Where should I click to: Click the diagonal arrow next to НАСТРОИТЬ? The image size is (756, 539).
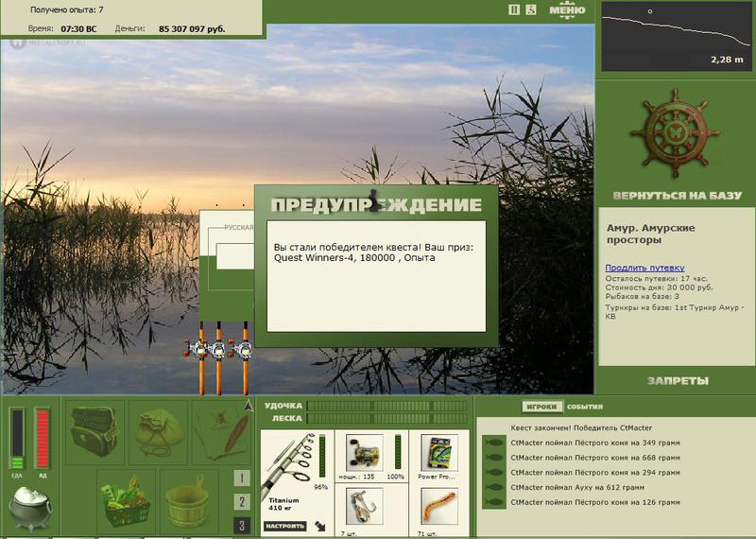pos(319,526)
